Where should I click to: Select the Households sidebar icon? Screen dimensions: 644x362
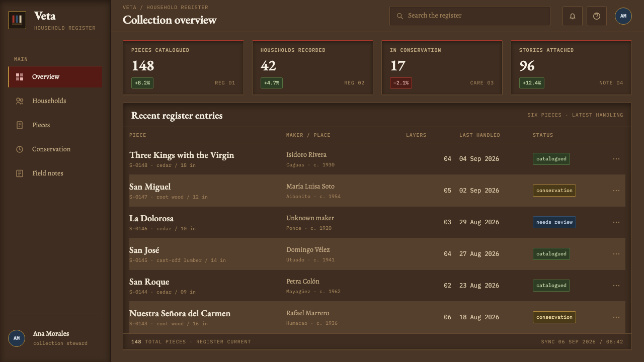20,101
